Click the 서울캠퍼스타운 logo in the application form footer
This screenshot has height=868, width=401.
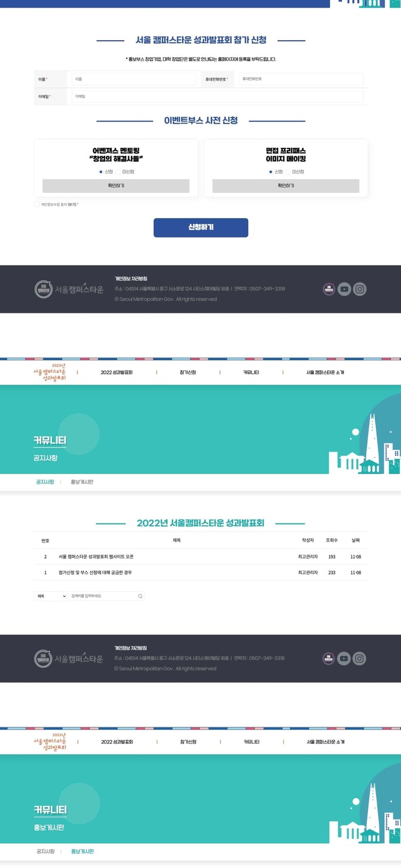69,290
